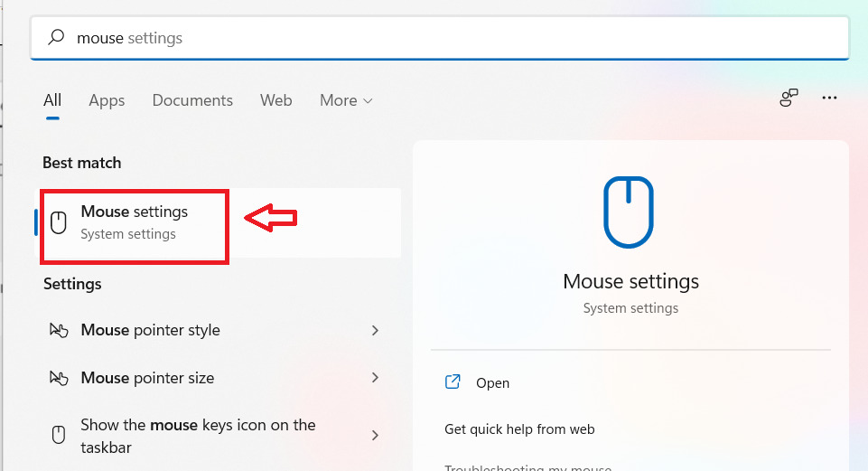Click Open in the preview pane
Screen dimensions: 868x471
pyautogui.click(x=492, y=383)
